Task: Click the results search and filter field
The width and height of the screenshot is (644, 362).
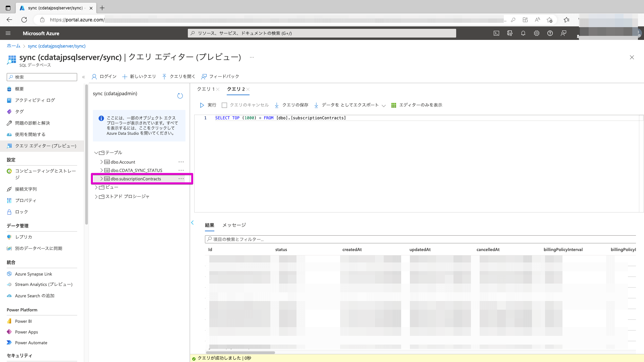Action: 419,239
